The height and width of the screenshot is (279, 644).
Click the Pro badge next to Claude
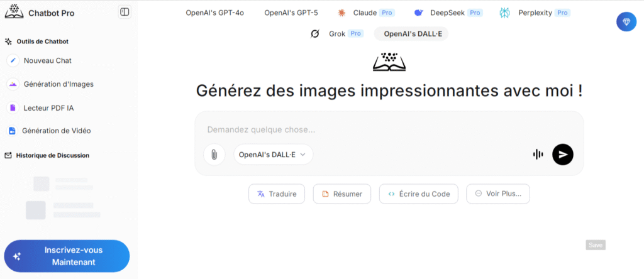click(387, 13)
